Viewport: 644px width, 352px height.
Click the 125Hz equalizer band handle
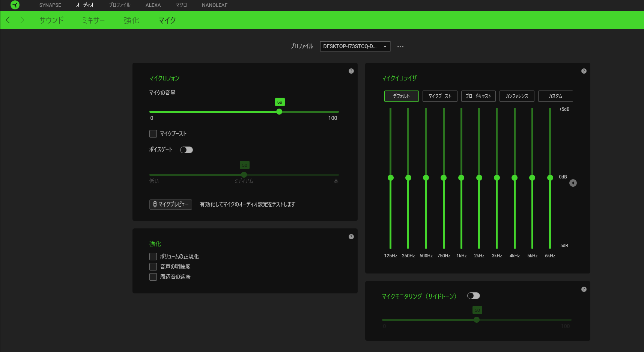[391, 178]
